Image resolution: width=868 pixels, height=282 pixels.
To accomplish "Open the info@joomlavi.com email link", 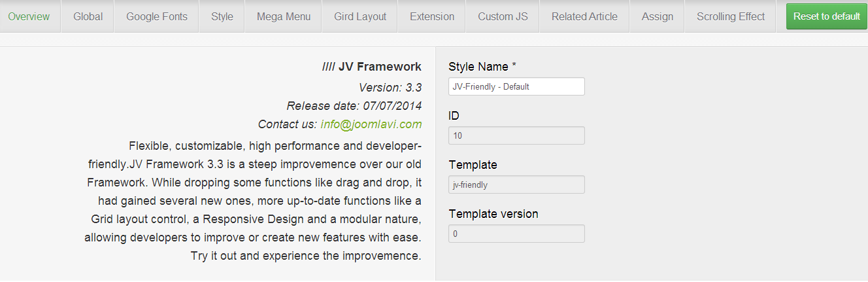I will [371, 124].
